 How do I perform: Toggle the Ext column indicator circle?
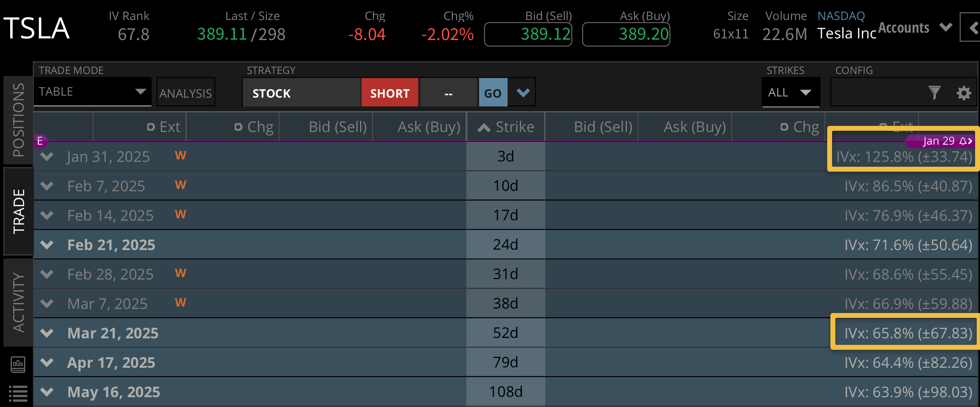[150, 127]
